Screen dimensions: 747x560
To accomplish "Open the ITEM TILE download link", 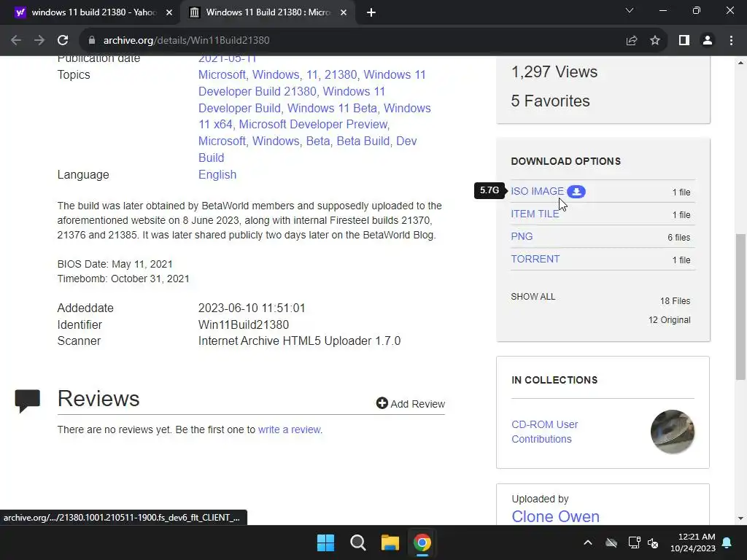I will pyautogui.click(x=535, y=214).
